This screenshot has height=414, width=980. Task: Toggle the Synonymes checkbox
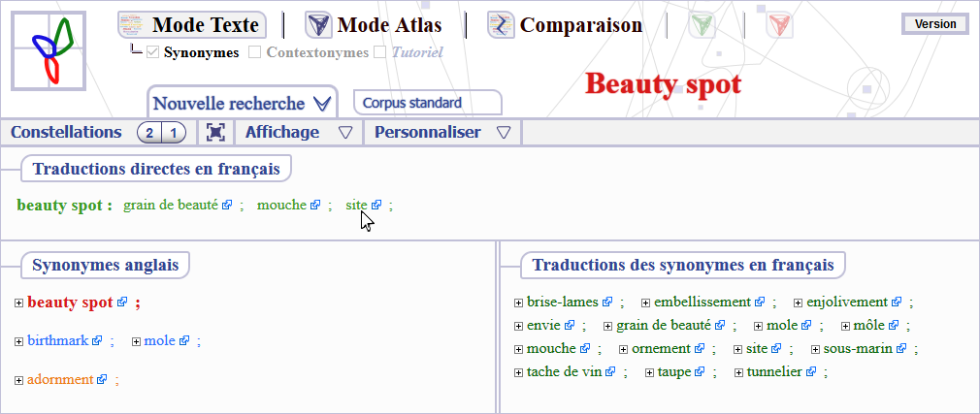pyautogui.click(x=152, y=52)
